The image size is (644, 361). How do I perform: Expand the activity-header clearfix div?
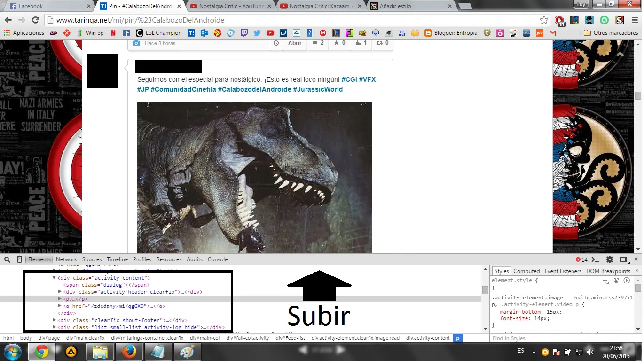click(x=60, y=292)
